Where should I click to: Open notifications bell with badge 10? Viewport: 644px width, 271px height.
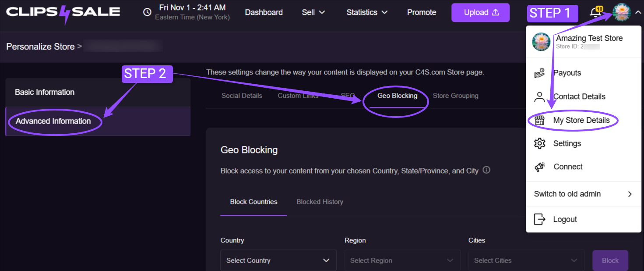click(596, 12)
